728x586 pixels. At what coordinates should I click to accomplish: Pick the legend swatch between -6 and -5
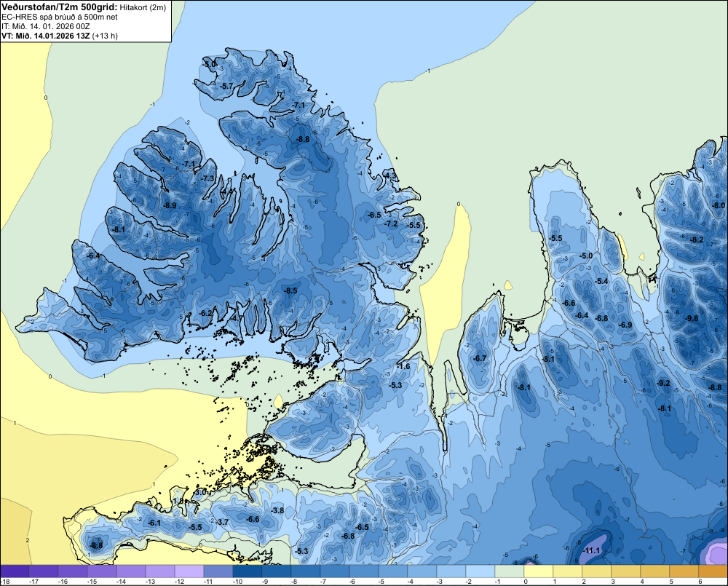pyautogui.click(x=364, y=571)
